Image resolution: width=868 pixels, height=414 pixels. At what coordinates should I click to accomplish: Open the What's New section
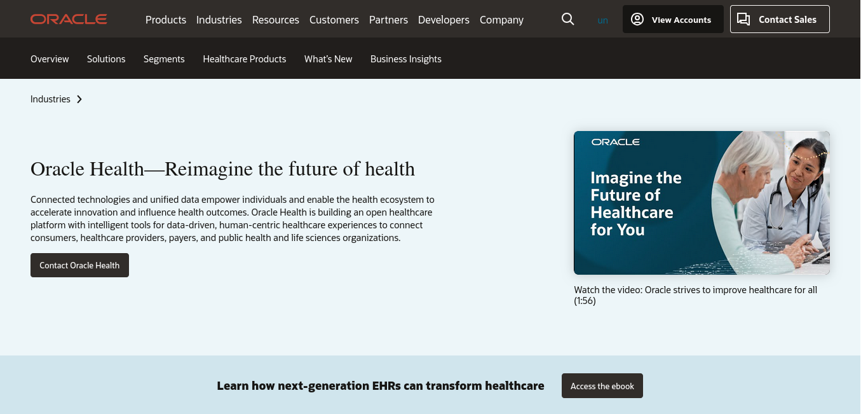coord(328,59)
